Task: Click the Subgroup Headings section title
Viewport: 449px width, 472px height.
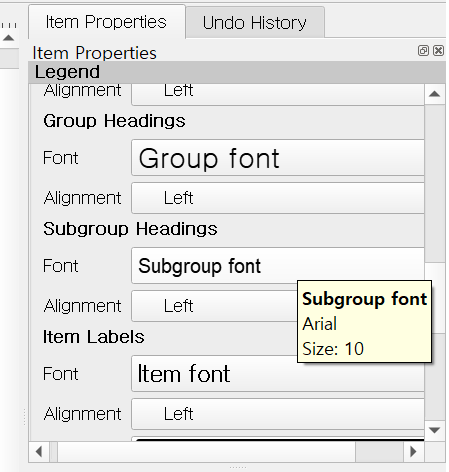Action: [x=130, y=229]
